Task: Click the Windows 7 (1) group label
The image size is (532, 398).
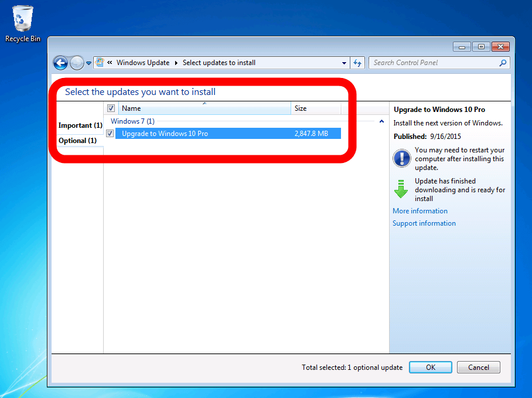Action: coord(132,121)
